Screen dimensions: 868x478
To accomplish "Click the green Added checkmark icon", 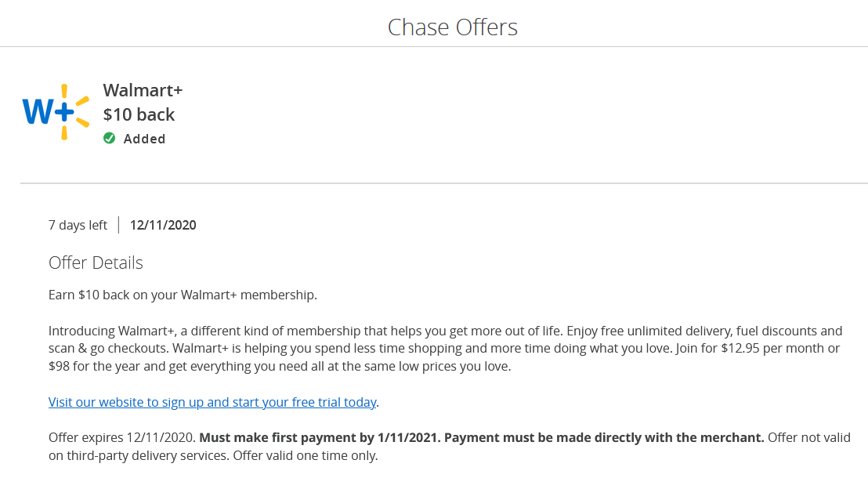I will click(110, 139).
